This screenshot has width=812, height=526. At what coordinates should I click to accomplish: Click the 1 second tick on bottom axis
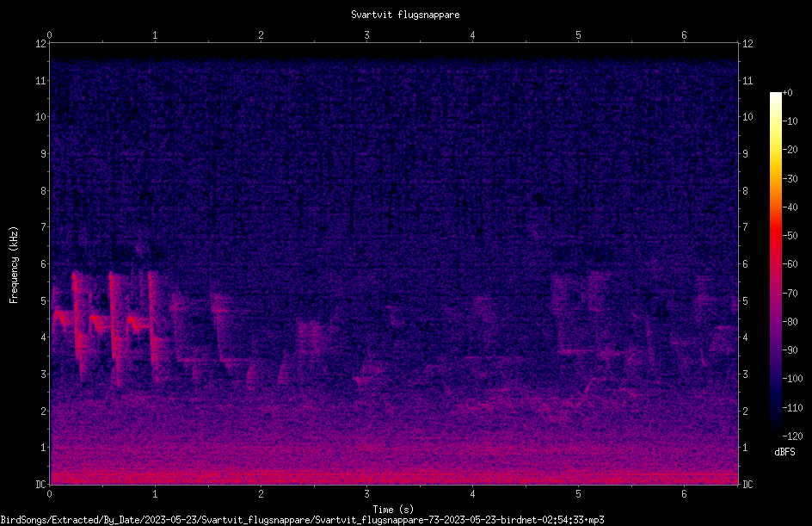[155, 494]
